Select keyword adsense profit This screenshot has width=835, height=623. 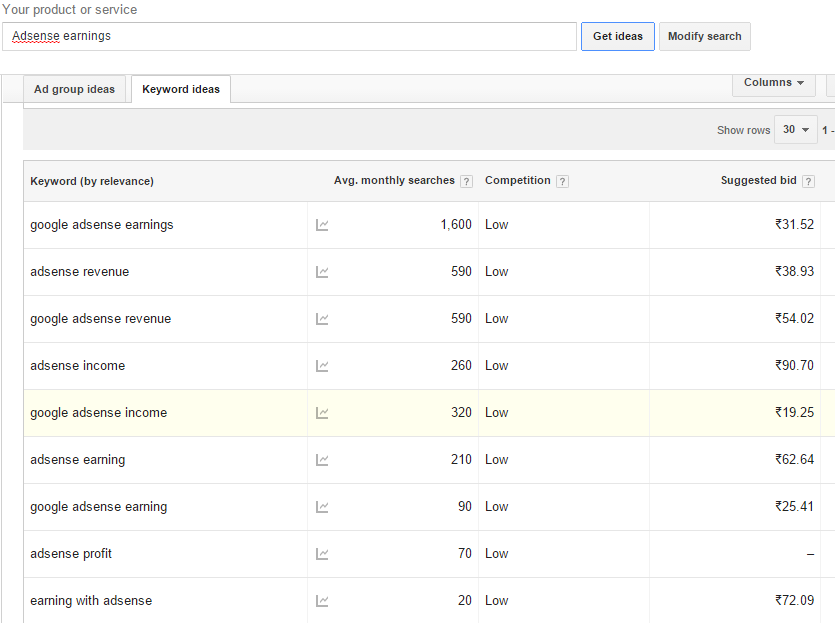point(71,554)
